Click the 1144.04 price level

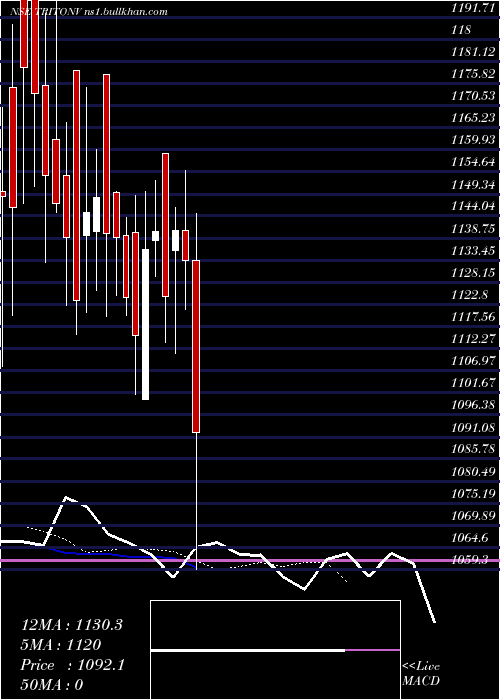(473, 206)
